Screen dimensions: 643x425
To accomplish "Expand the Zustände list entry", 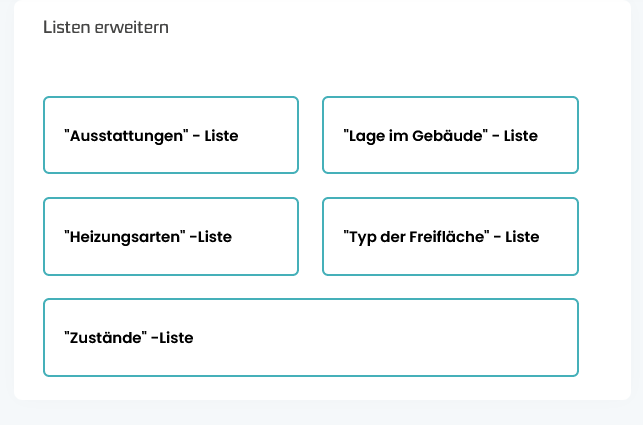I will tap(128, 339).
